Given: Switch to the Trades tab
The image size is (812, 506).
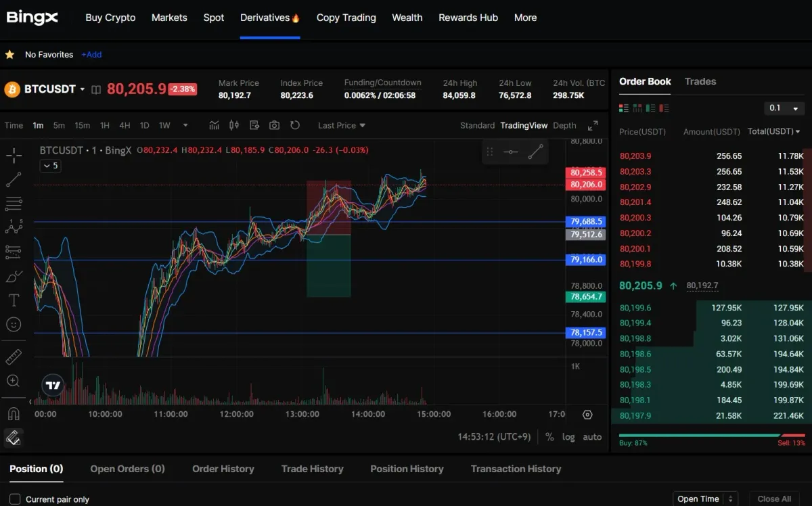Looking at the screenshot, I should click(x=700, y=81).
